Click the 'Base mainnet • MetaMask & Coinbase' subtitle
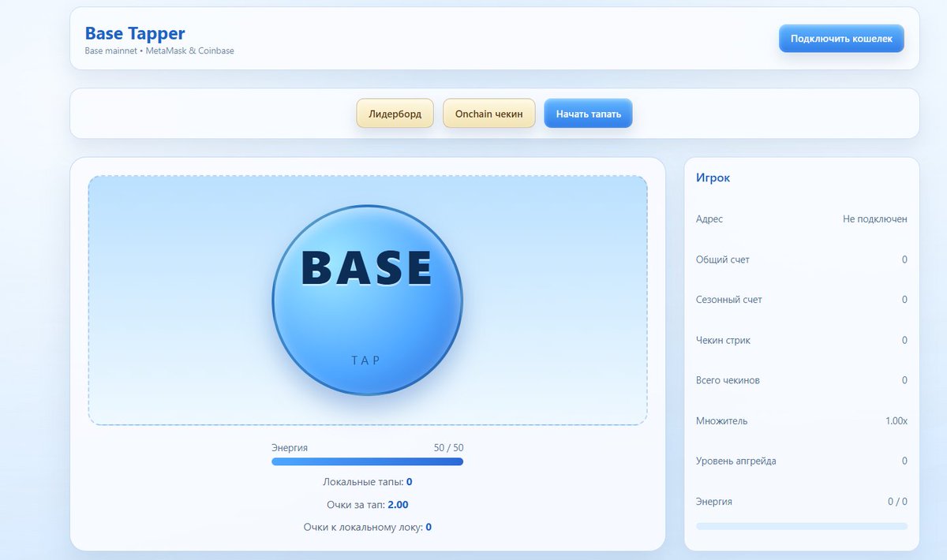 159,50
